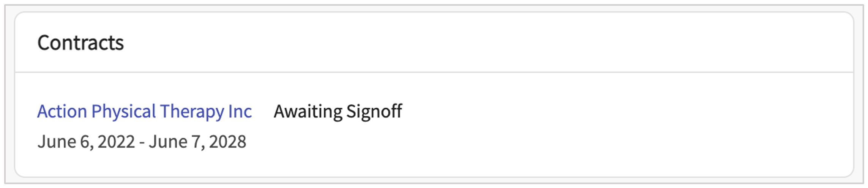Click the dash between the contract dates
The height and width of the screenshot is (188, 868).
point(142,142)
